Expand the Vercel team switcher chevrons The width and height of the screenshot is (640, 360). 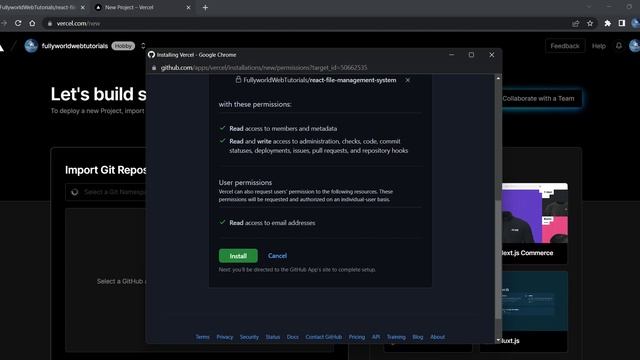click(x=143, y=46)
